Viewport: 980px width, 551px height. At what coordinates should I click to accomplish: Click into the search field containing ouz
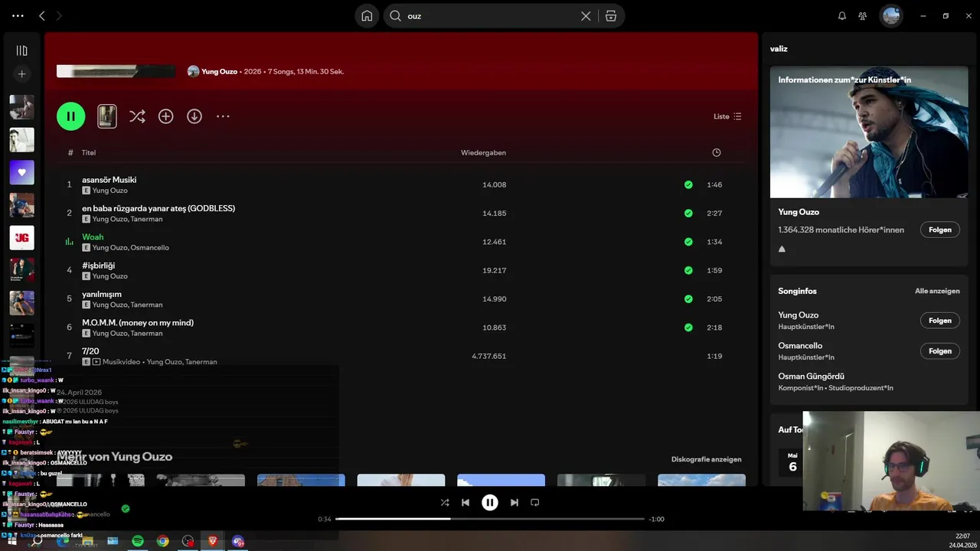click(x=490, y=16)
